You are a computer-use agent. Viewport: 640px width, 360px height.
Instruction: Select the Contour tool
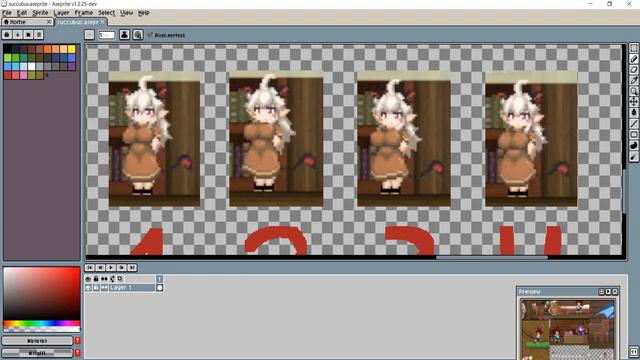[634, 146]
